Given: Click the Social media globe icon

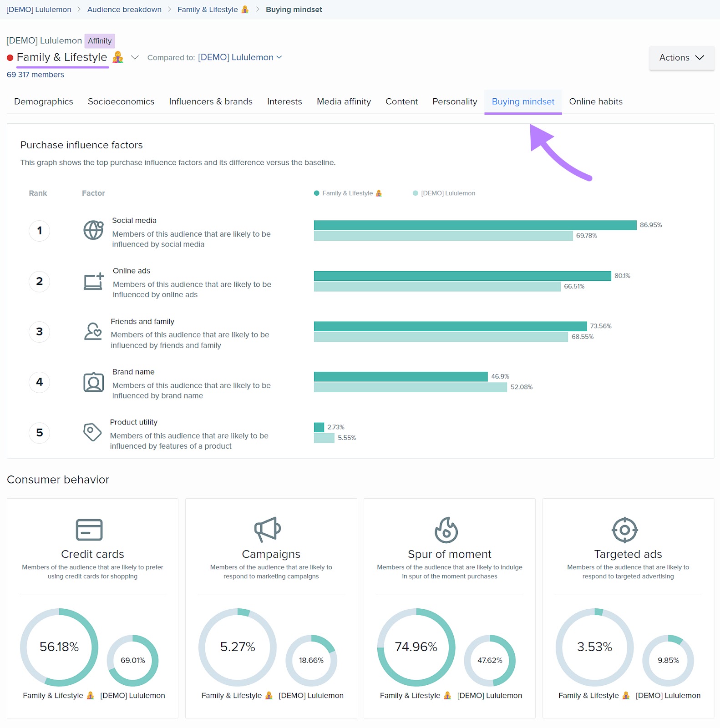Looking at the screenshot, I should tap(93, 230).
